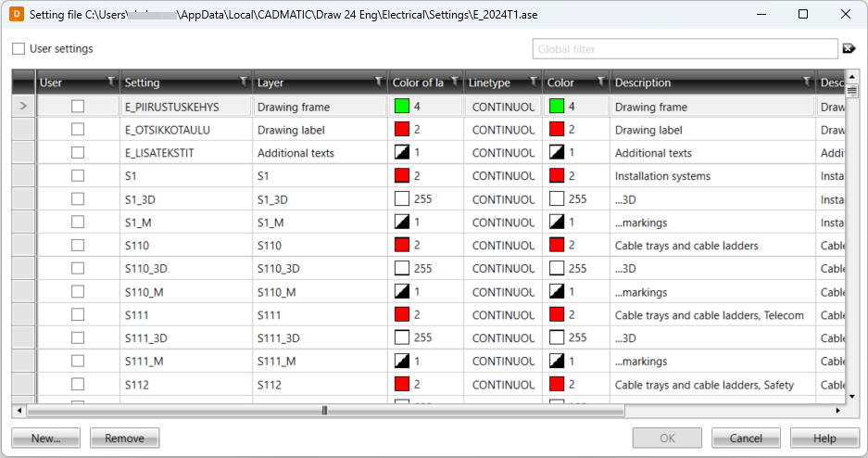The image size is (868, 458).
Task: Click the clear global filter icon
Action: [848, 48]
